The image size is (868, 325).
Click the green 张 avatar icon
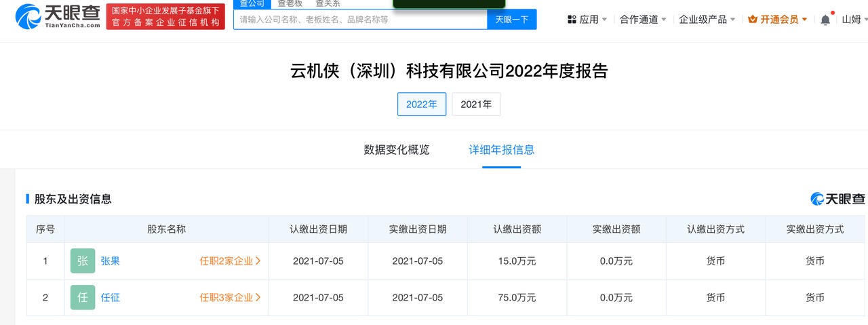[x=83, y=261]
